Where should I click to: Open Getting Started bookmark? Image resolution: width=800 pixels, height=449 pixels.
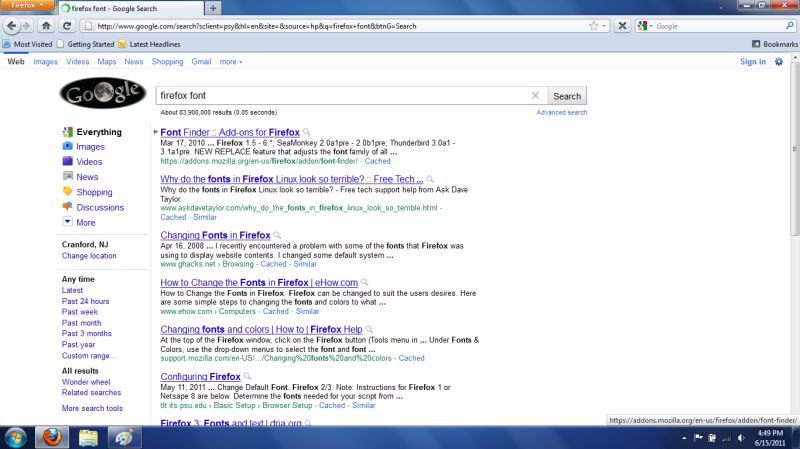pos(86,44)
